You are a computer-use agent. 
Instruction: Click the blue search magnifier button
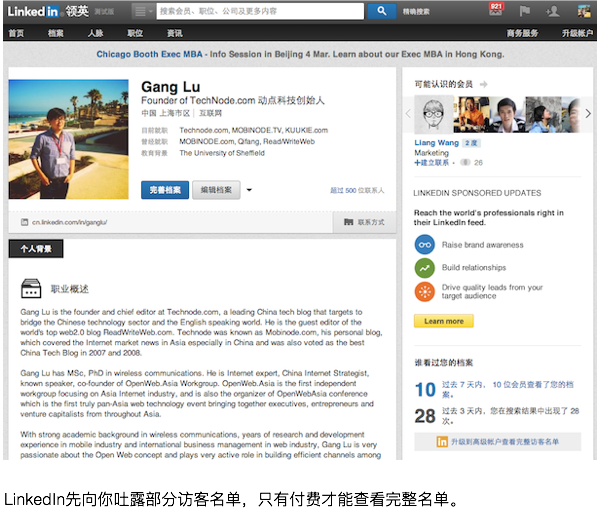pos(381,11)
